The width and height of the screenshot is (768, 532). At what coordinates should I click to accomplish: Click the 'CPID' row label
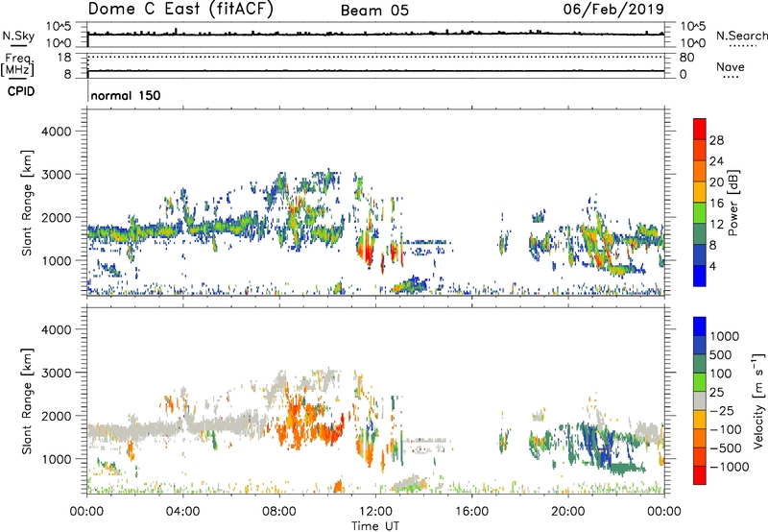(x=21, y=91)
